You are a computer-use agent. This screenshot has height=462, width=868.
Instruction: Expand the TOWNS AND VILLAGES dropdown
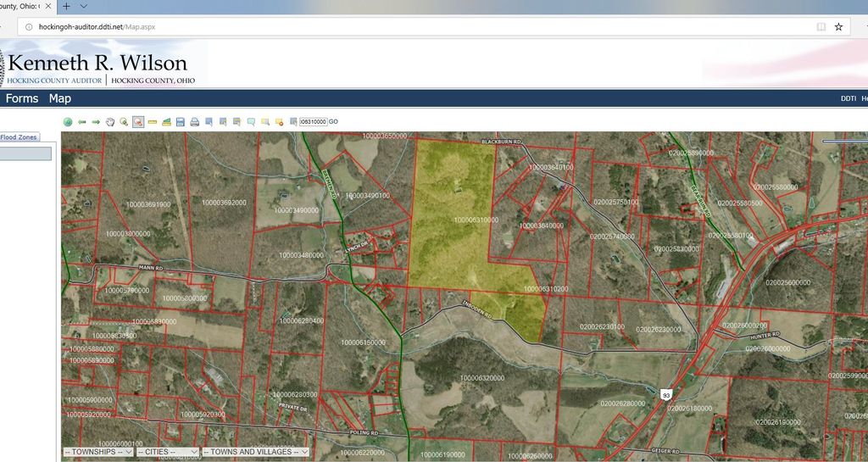pyautogui.click(x=255, y=453)
